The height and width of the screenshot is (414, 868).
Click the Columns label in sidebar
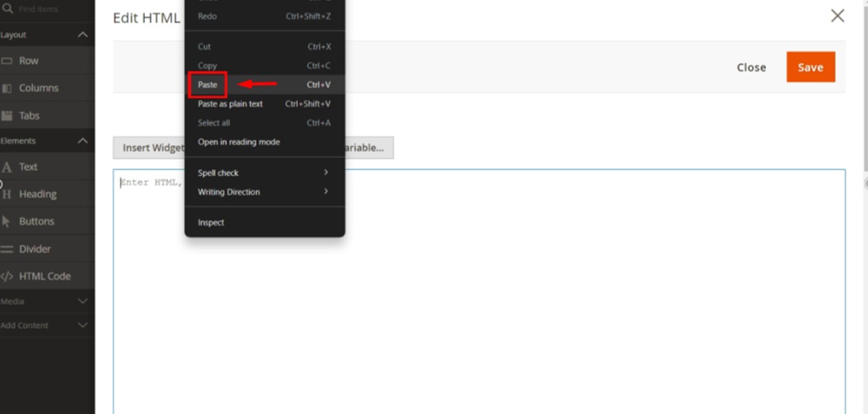point(39,88)
